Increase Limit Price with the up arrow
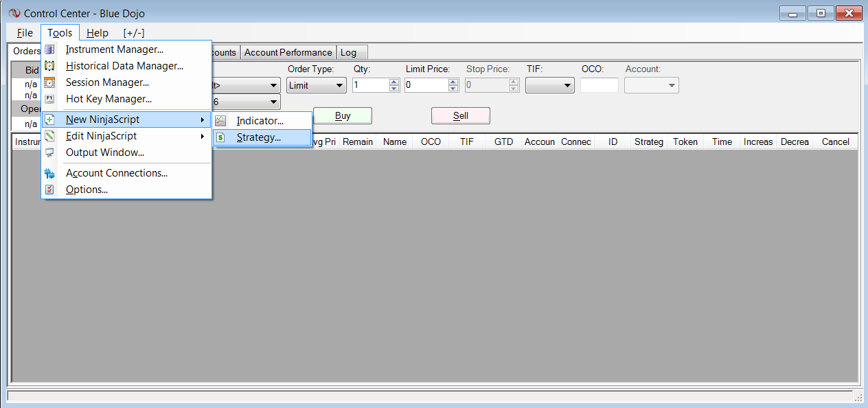This screenshot has height=408, width=868. pyautogui.click(x=453, y=82)
